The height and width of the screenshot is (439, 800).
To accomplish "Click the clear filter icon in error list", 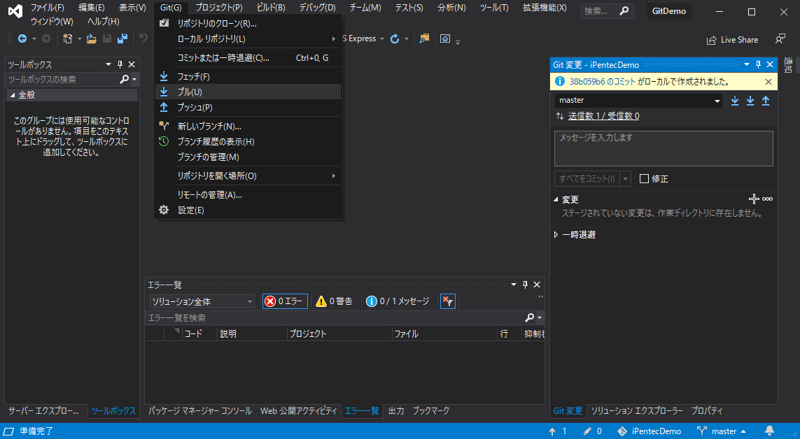I will [x=448, y=301].
